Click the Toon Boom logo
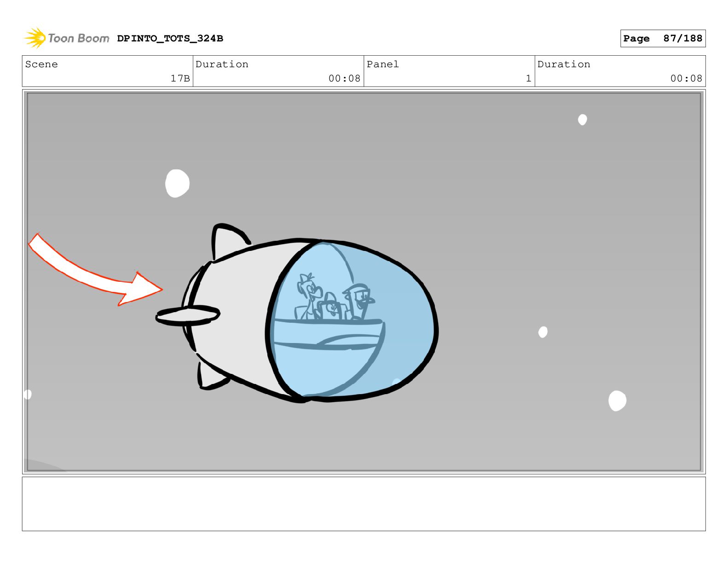 tap(67, 38)
